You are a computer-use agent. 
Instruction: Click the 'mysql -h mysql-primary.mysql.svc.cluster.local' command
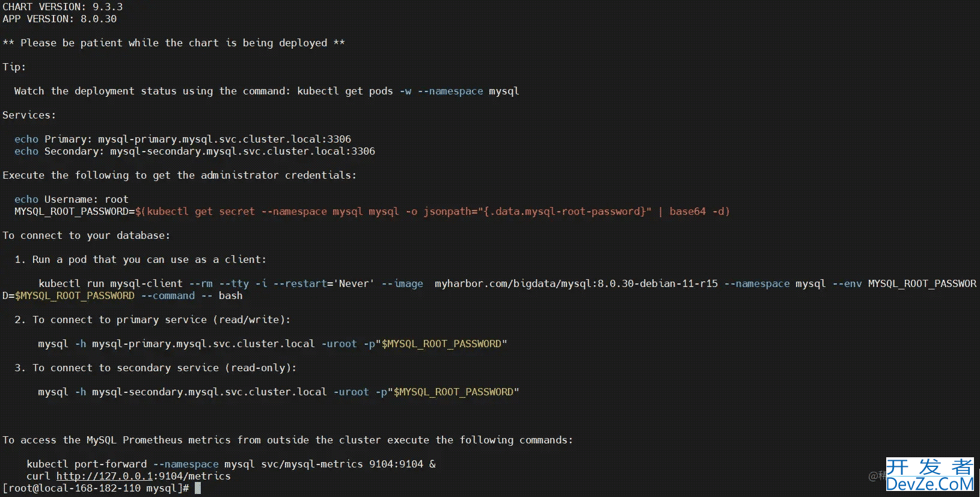coord(177,344)
